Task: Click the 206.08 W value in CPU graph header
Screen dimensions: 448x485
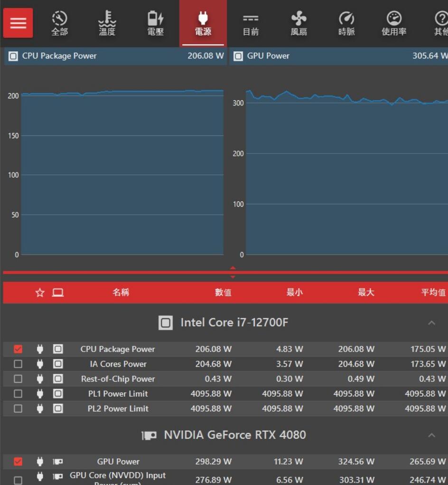Action: pos(205,56)
